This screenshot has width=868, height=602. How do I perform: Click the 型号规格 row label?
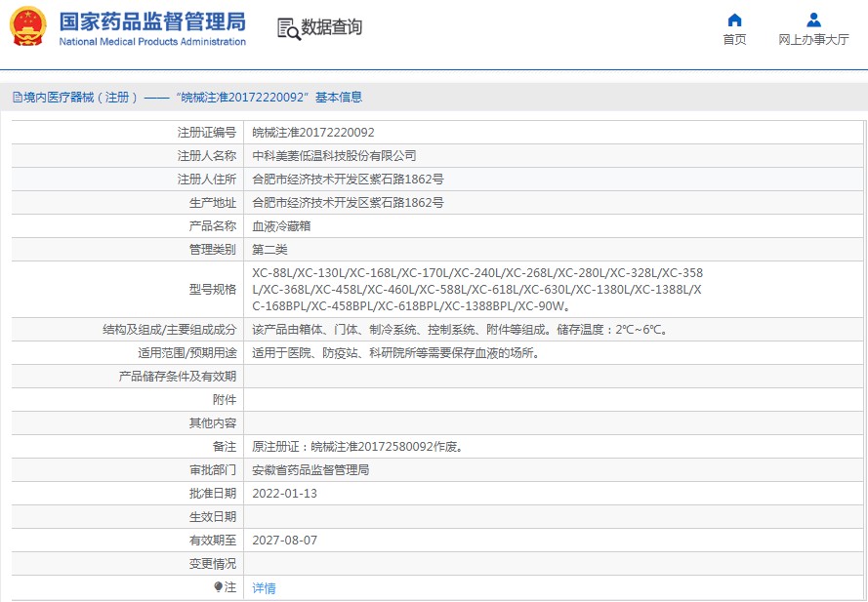pos(213,290)
